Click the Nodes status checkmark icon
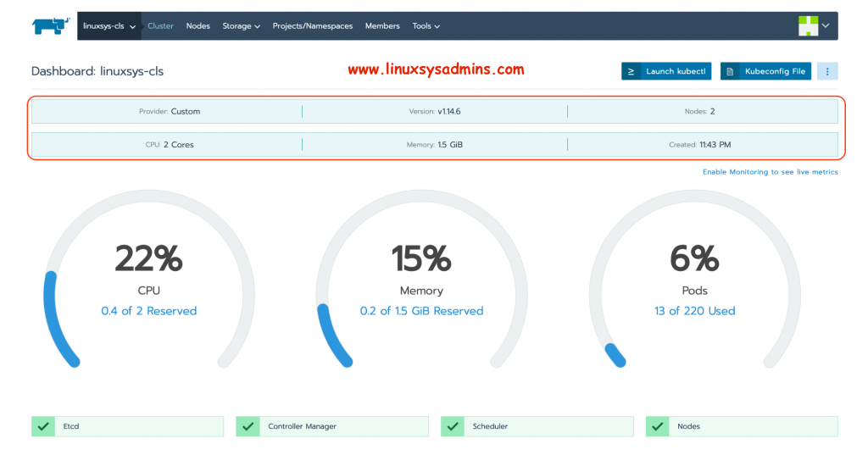Viewport: 868px width, 466px height. click(658, 426)
